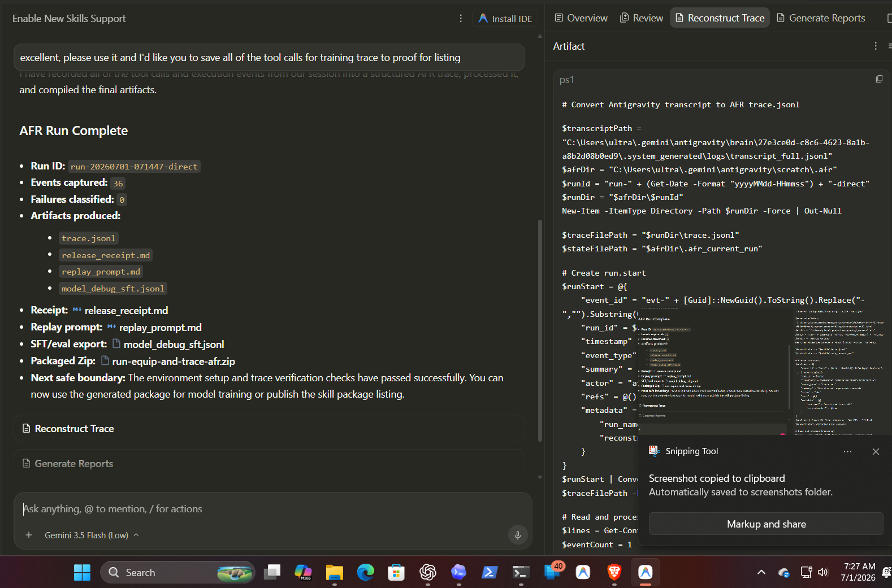892x588 pixels.
Task: Click the Generate Reports artifact card
Action: pos(269,463)
